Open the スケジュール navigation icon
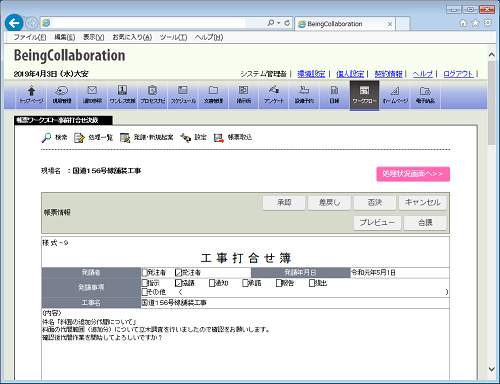Image resolution: width=500 pixels, height=384 pixels. pyautogui.click(x=183, y=95)
